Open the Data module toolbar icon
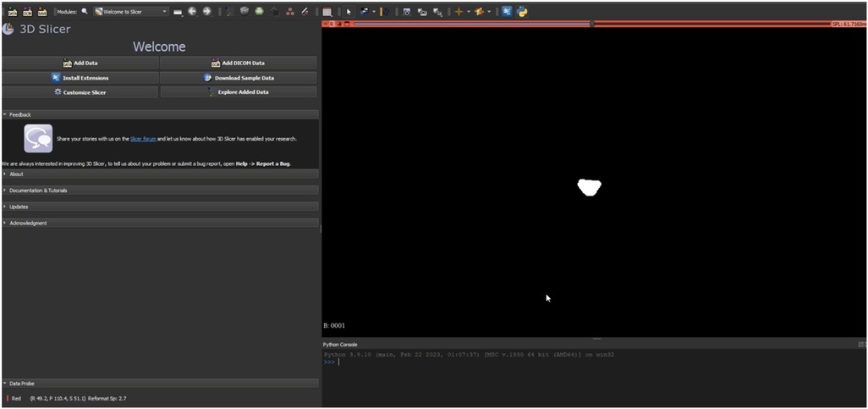Screen dimensions: 868x409 point(230,11)
